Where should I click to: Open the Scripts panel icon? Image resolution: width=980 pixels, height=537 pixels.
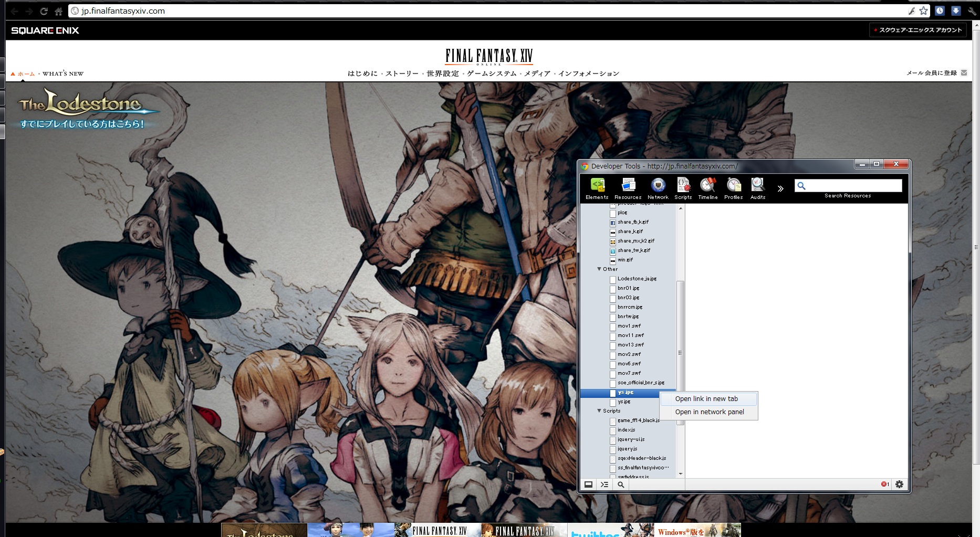tap(683, 188)
